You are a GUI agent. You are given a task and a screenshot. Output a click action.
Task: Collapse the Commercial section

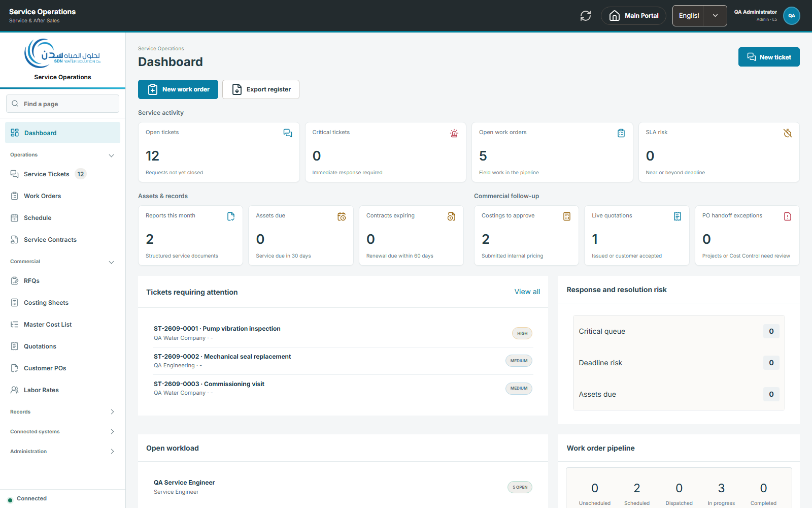pos(63,262)
